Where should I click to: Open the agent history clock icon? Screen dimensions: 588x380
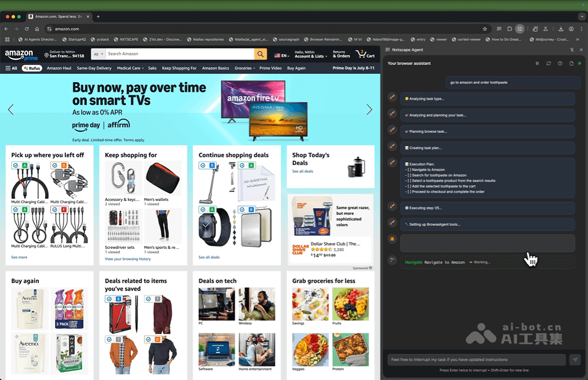click(x=560, y=63)
